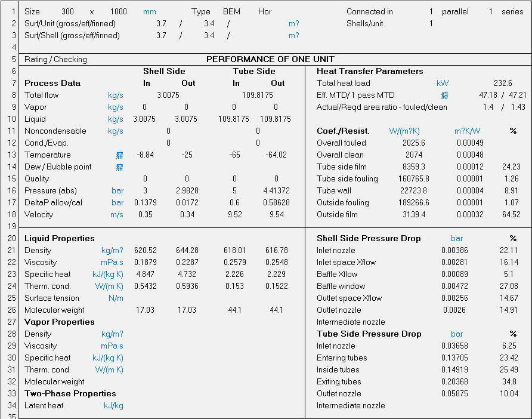Select the Tube side film value 8359.3
Image resolution: width=532 pixels, height=419 pixels.
click(x=413, y=167)
